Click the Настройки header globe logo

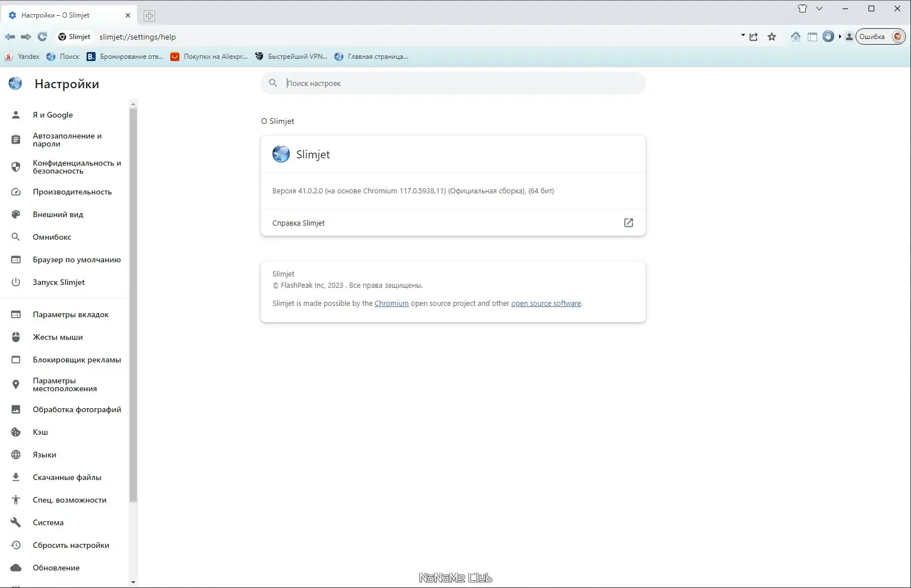pyautogui.click(x=15, y=84)
